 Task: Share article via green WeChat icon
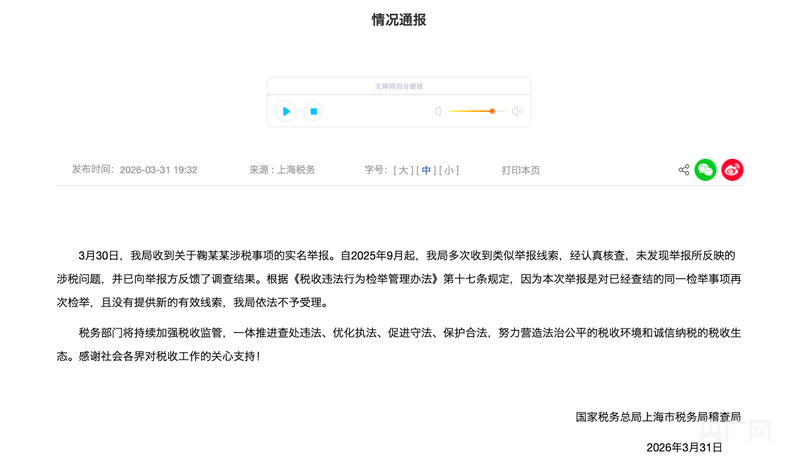click(x=706, y=170)
